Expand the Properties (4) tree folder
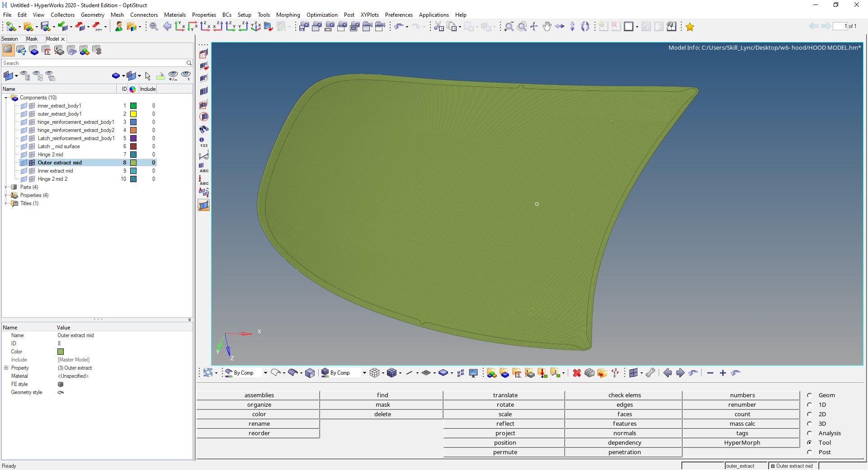Viewport: 868px width, 470px height. pos(6,195)
